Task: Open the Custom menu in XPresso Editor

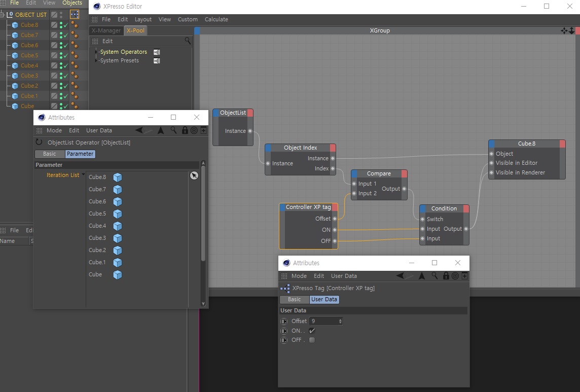Action: (x=188, y=19)
